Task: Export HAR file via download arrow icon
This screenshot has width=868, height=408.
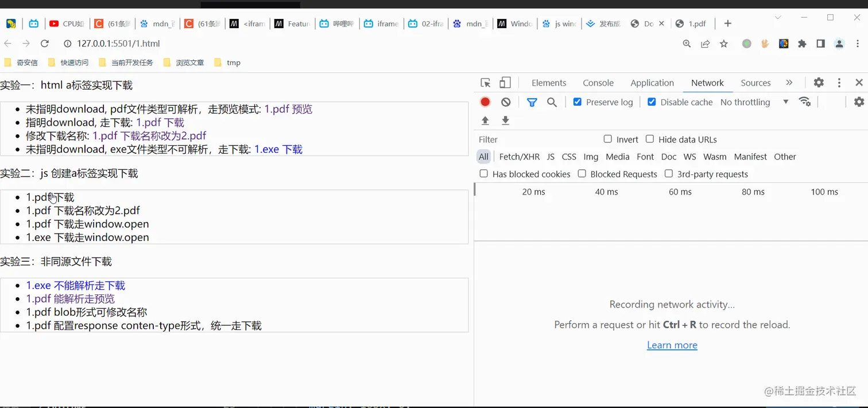Action: tap(505, 121)
